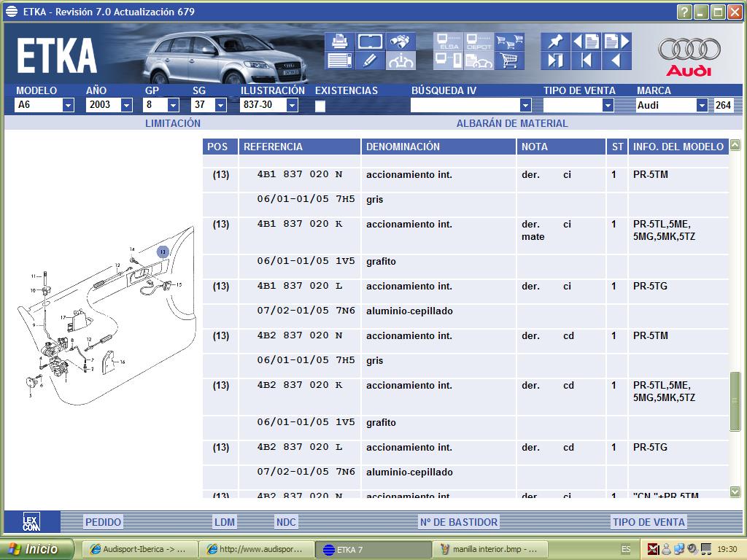Viewport: 747px width, 560px height.
Task: Click the parts list scrollbar thumb
Action: tap(735, 401)
